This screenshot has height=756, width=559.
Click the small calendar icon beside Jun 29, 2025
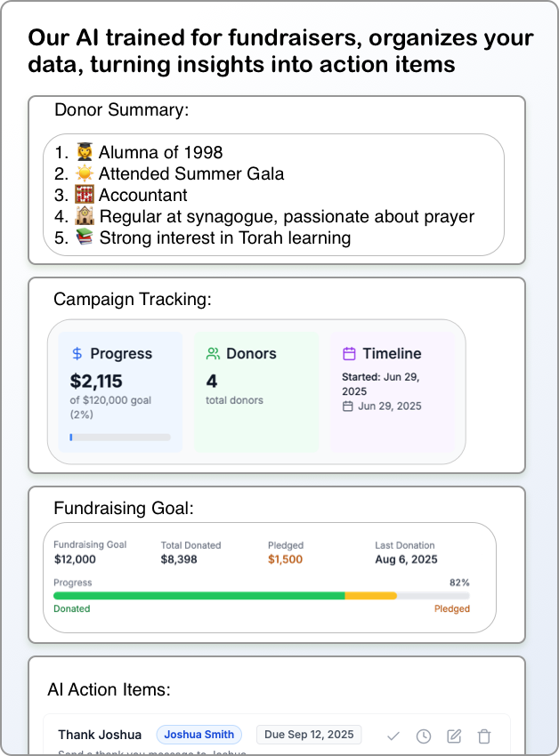click(347, 406)
